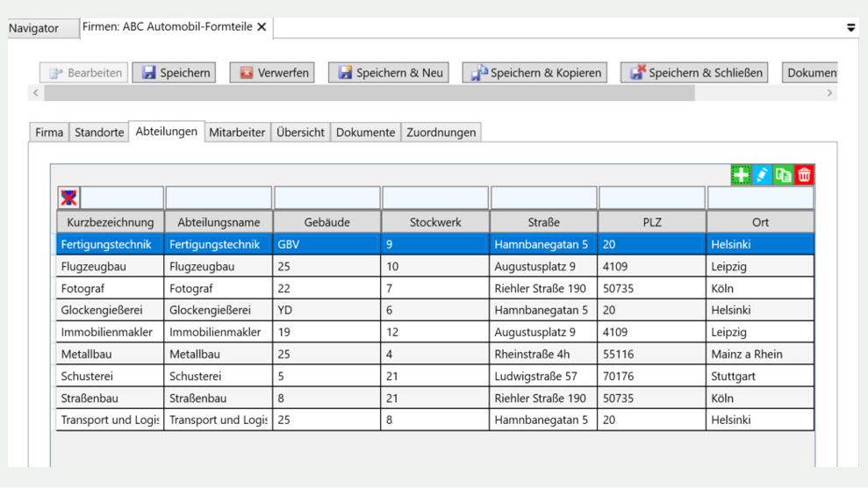The image size is (868, 489).
Task: Select Immobilienmakler in Kurzbezeichnung column
Action: point(111,332)
